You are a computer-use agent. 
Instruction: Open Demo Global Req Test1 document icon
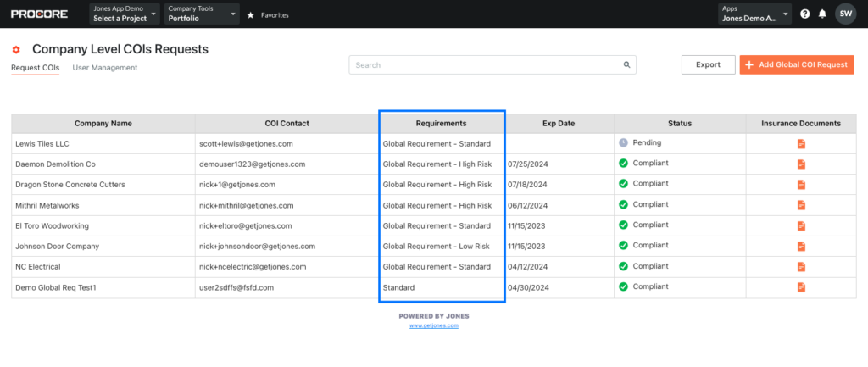[801, 287]
